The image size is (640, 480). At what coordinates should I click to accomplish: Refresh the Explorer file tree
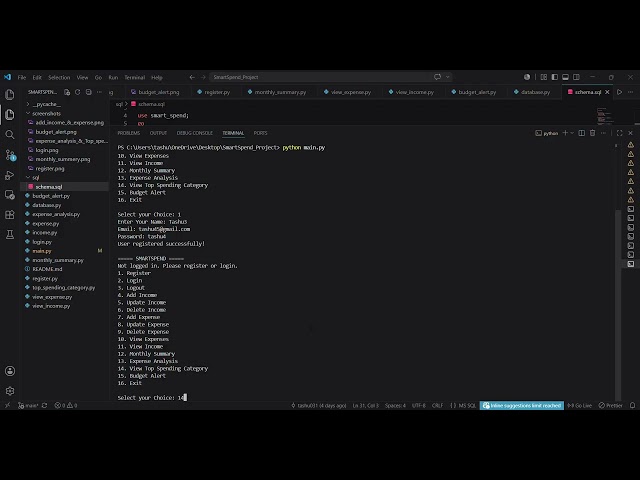(78, 92)
